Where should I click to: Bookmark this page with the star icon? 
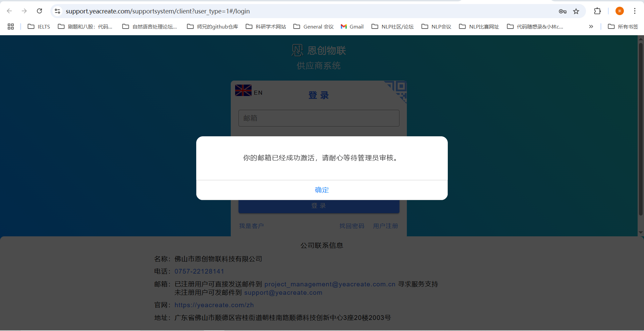click(576, 11)
